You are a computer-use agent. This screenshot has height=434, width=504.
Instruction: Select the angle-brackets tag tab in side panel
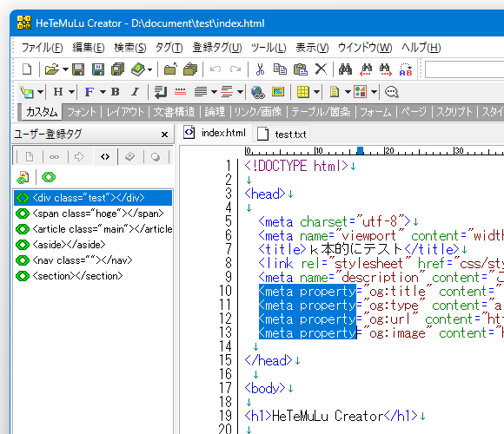point(105,156)
